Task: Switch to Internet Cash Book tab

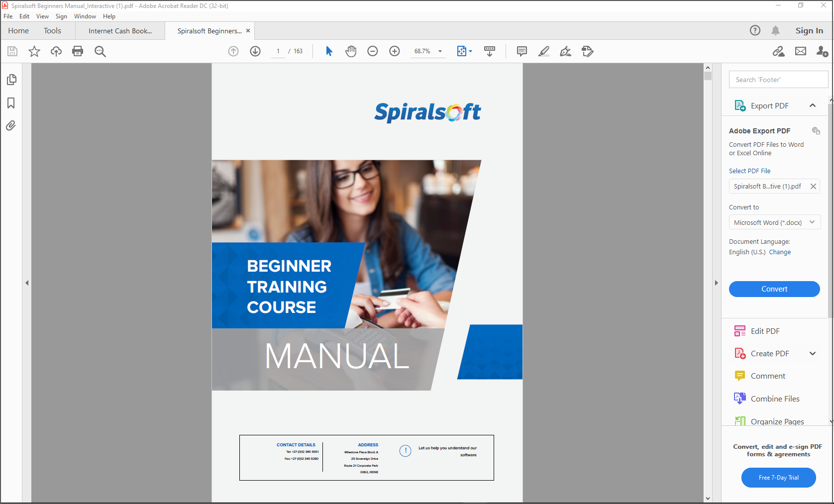Action: point(120,31)
